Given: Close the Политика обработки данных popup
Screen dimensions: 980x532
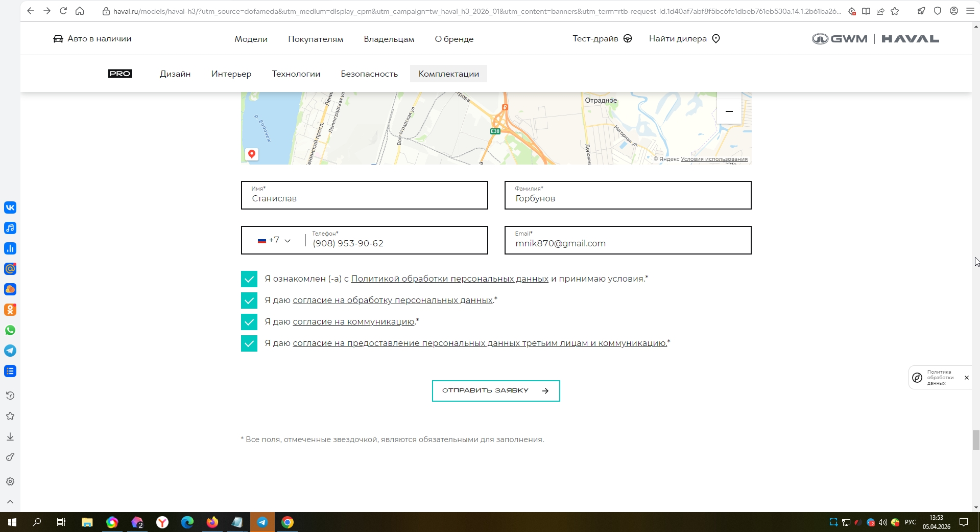Looking at the screenshot, I should point(966,378).
